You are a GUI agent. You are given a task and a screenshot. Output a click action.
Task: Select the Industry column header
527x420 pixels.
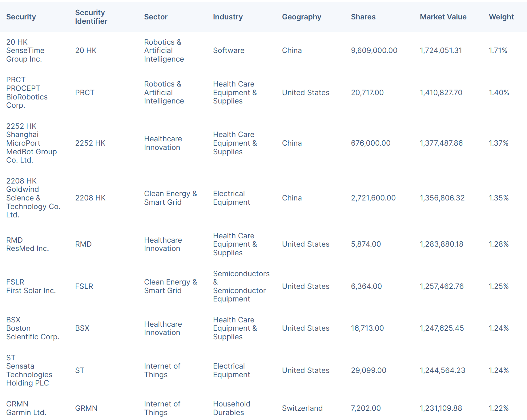click(228, 17)
